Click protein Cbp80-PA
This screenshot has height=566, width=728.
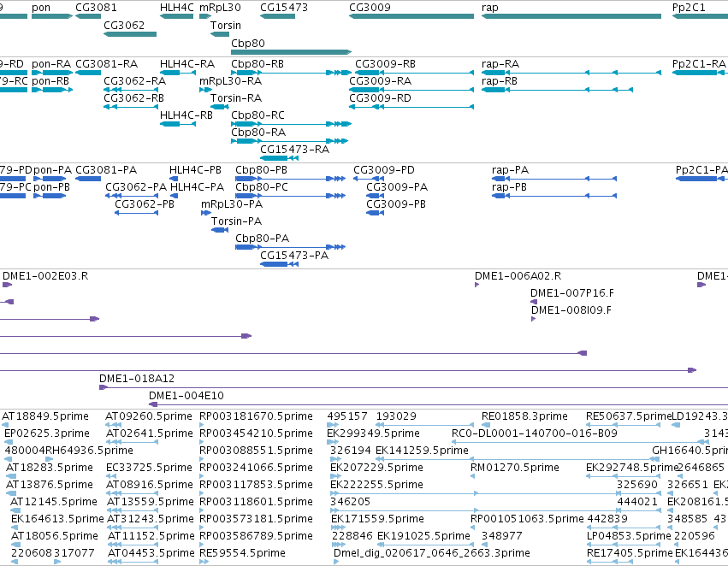[263, 239]
